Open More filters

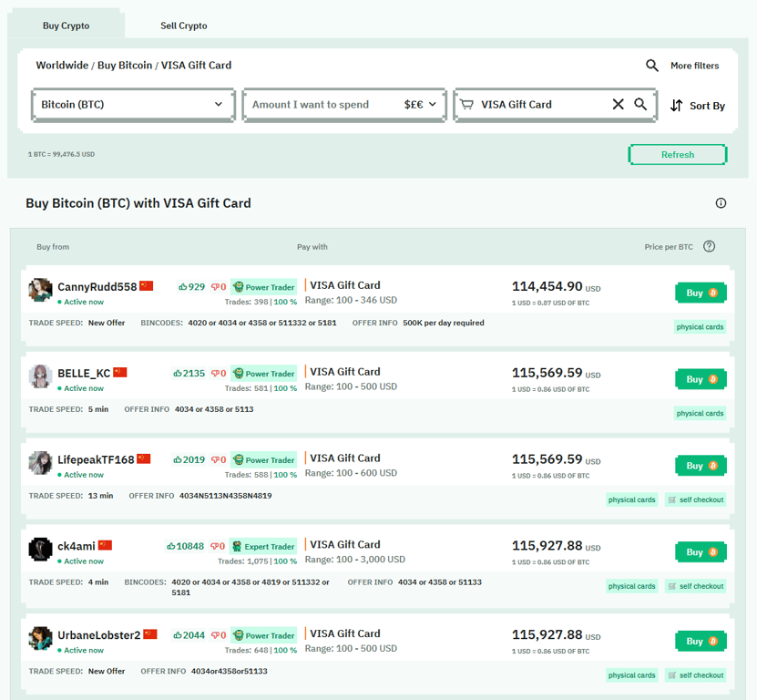pos(693,66)
